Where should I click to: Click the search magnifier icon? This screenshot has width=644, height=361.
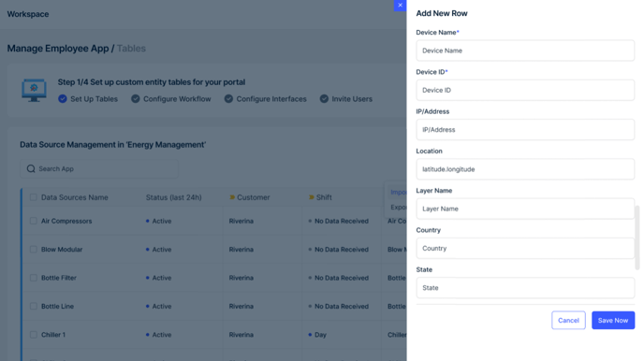(x=31, y=169)
